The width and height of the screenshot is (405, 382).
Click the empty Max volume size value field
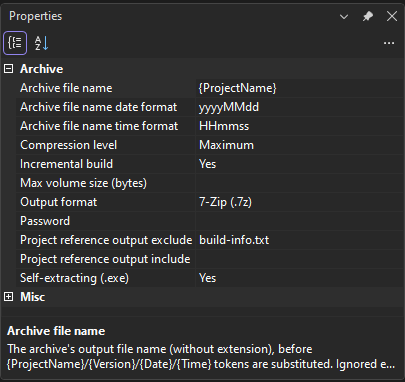coord(299,183)
